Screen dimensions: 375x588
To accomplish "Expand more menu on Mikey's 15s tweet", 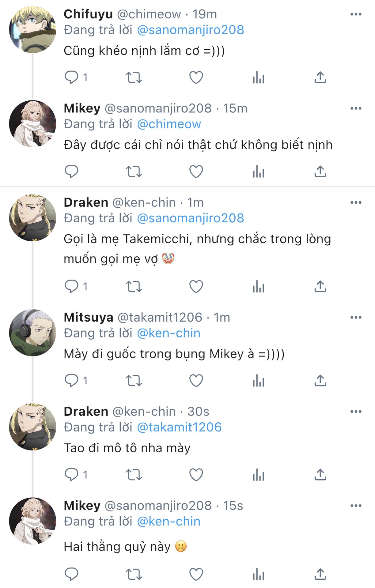I will [356, 506].
